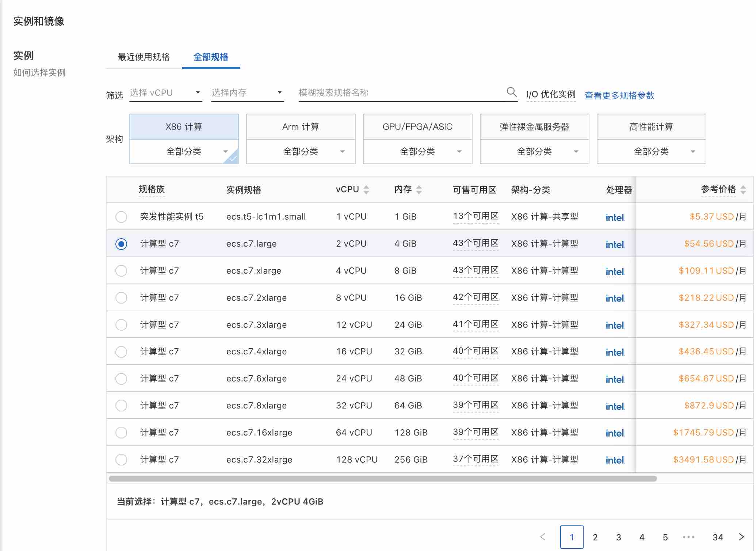Click 128 vCPU cell
This screenshot has height=551, width=756.
[x=357, y=460]
